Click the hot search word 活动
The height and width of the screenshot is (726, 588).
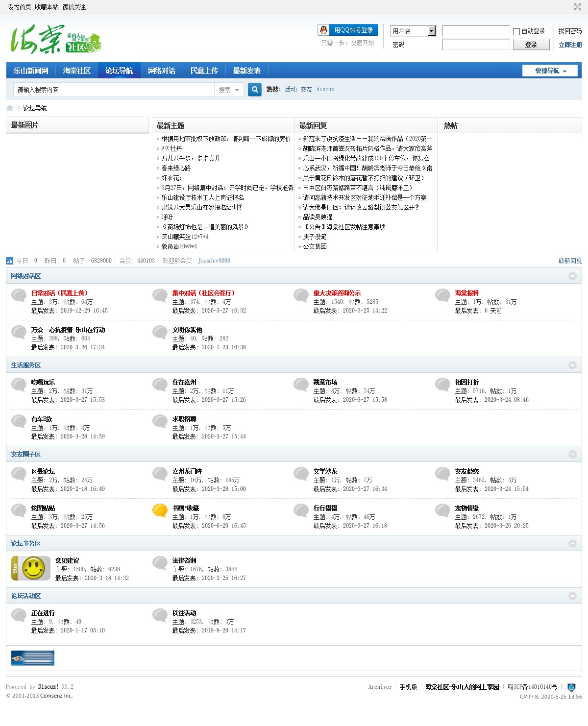pyautogui.click(x=291, y=89)
